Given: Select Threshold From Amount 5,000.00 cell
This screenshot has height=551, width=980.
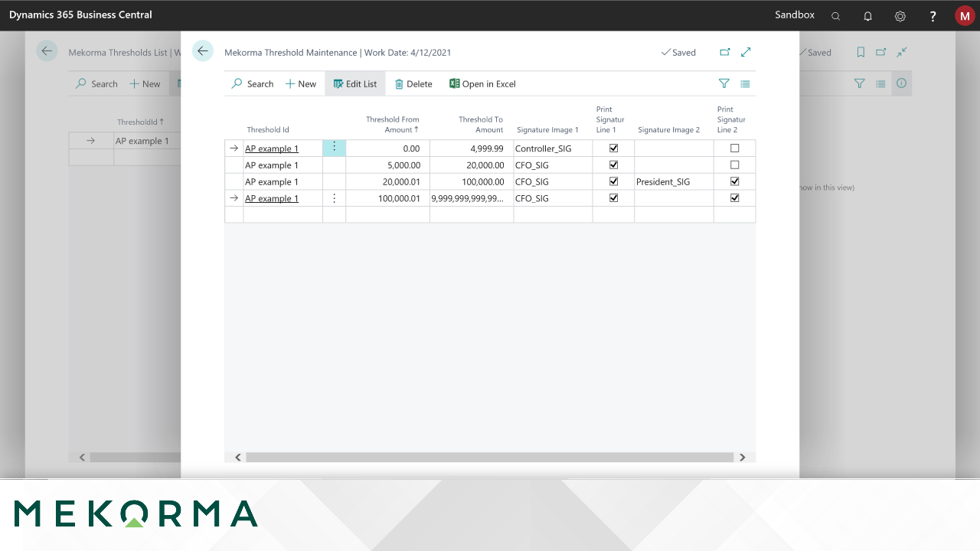Looking at the screenshot, I should 387,165.
